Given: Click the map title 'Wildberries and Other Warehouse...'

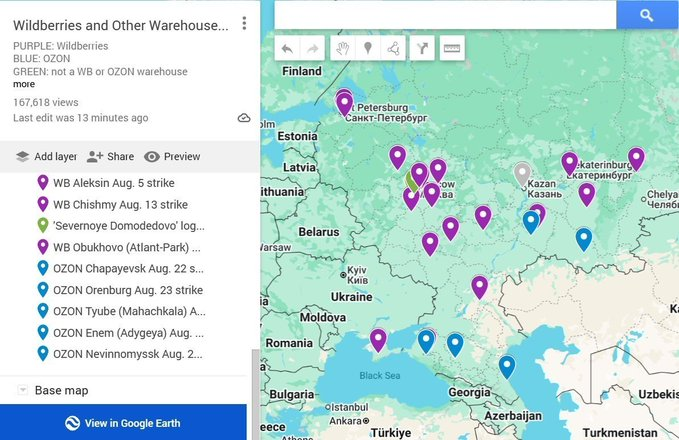Looking at the screenshot, I should click(121, 25).
